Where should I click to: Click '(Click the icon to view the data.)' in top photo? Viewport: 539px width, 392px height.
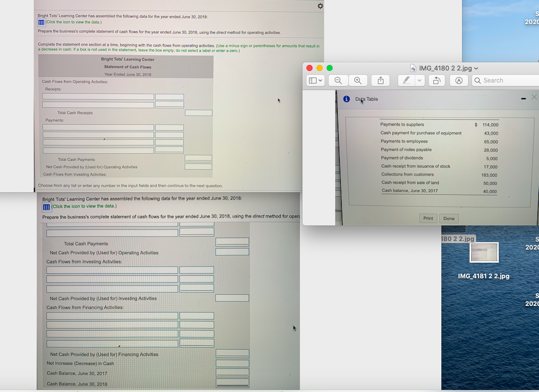pyautogui.click(x=73, y=22)
